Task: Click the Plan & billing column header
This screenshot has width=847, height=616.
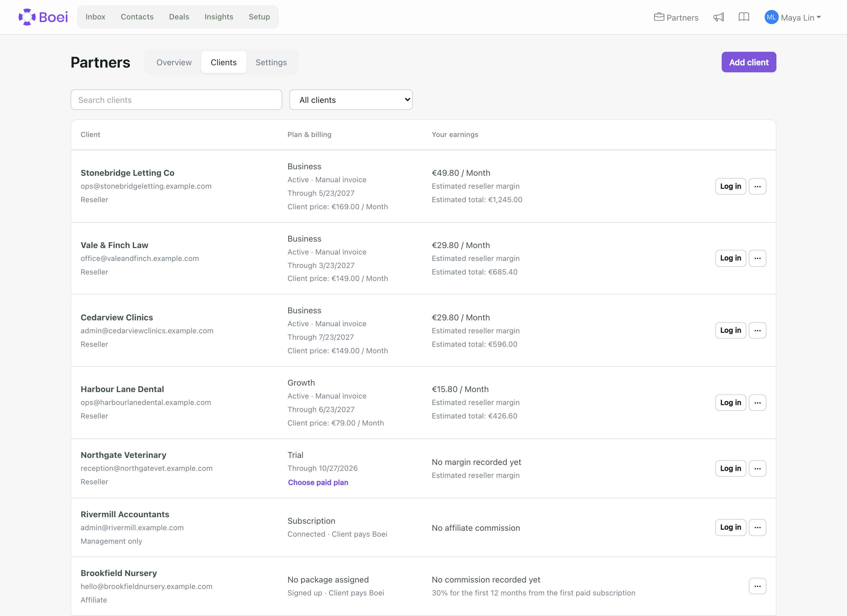Action: pos(309,134)
